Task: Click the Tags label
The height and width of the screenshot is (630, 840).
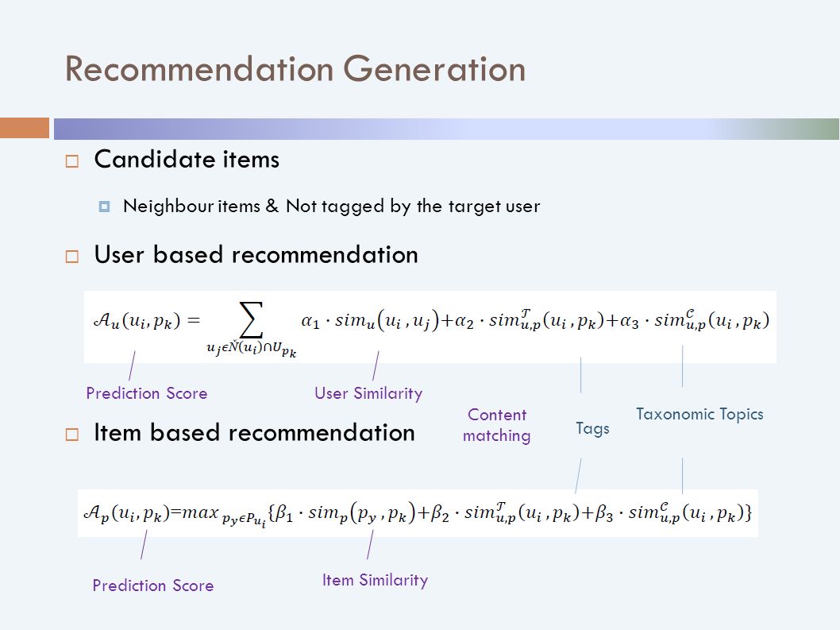Action: point(592,429)
